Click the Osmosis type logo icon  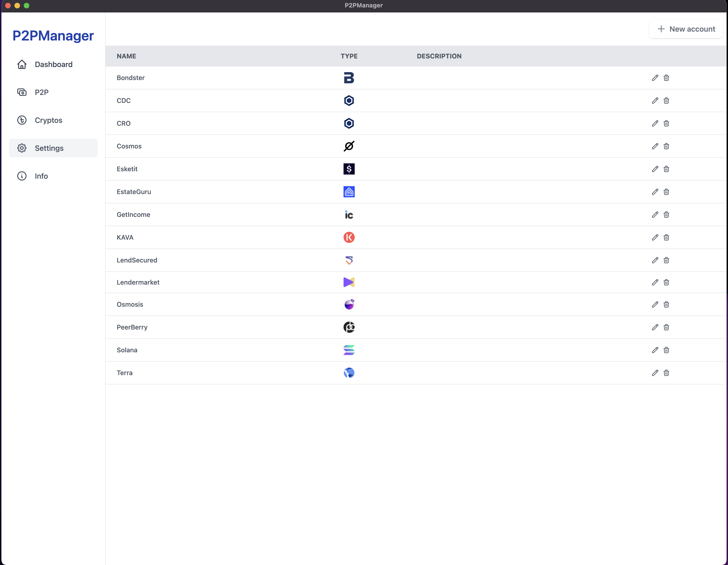click(x=349, y=305)
